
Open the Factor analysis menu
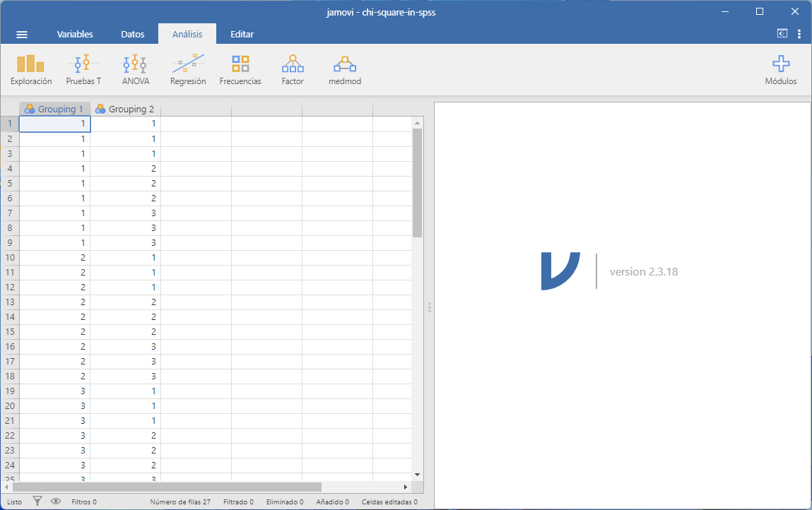click(293, 70)
